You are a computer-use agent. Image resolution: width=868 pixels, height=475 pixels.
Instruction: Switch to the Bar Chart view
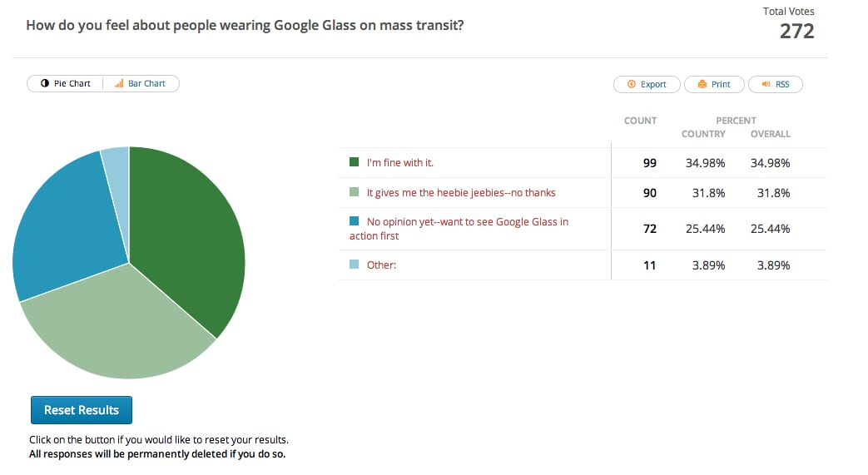click(141, 83)
